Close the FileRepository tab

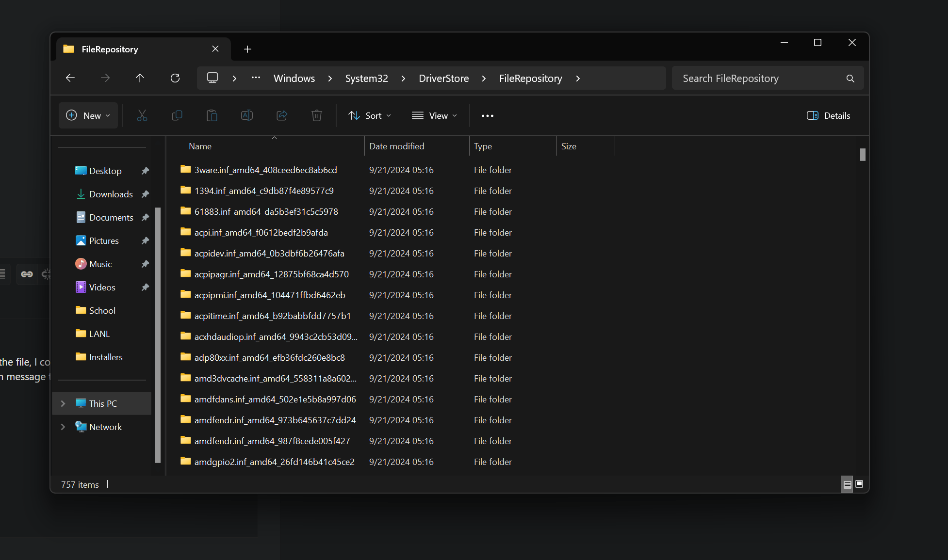pos(215,49)
